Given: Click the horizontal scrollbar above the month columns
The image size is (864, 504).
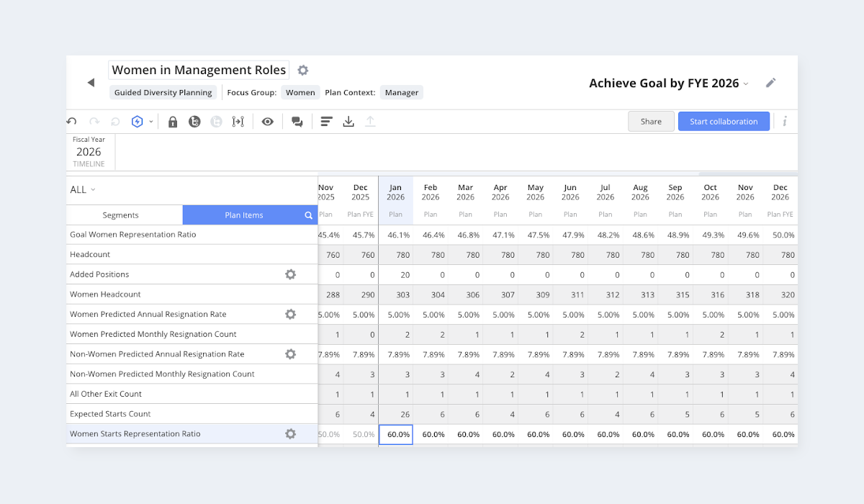Looking at the screenshot, I should (x=747, y=174).
